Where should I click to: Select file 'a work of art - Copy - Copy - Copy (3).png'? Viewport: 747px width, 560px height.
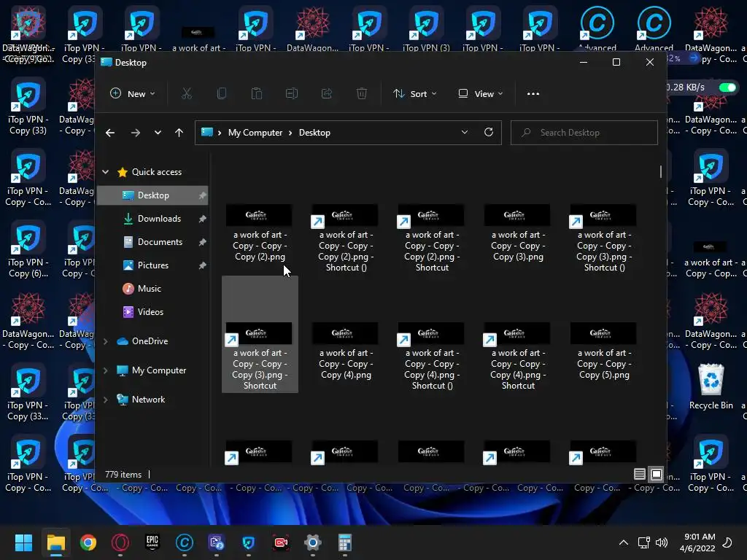pyautogui.click(x=518, y=233)
